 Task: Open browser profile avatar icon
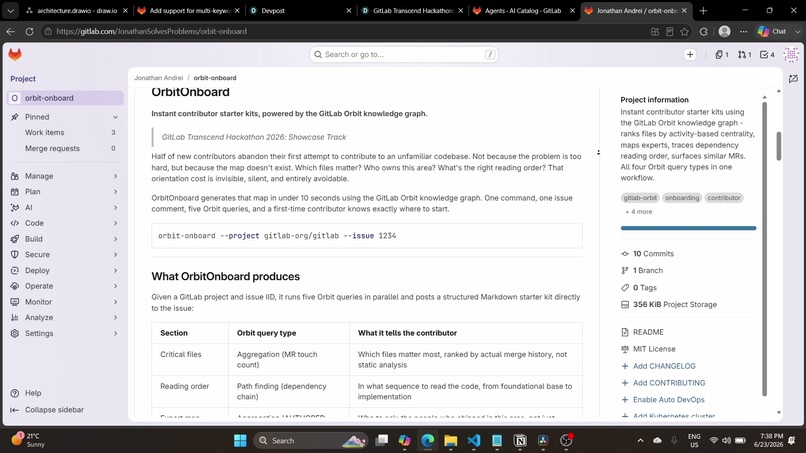click(x=724, y=31)
